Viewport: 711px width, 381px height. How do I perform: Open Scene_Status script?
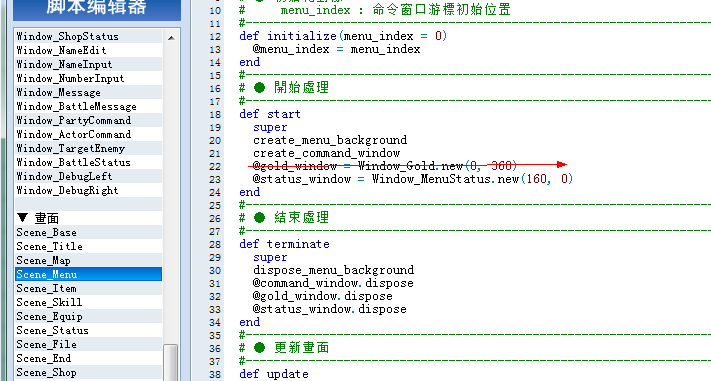[88, 331]
